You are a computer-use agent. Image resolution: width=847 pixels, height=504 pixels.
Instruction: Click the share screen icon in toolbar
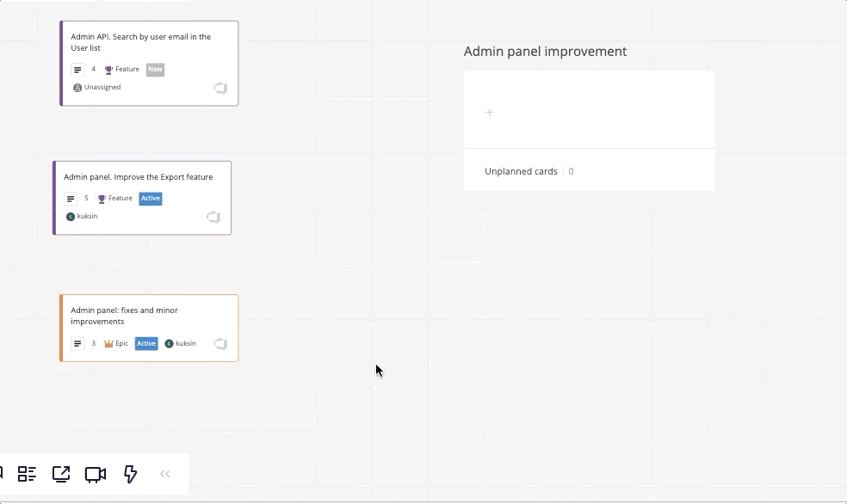pyautogui.click(x=61, y=474)
